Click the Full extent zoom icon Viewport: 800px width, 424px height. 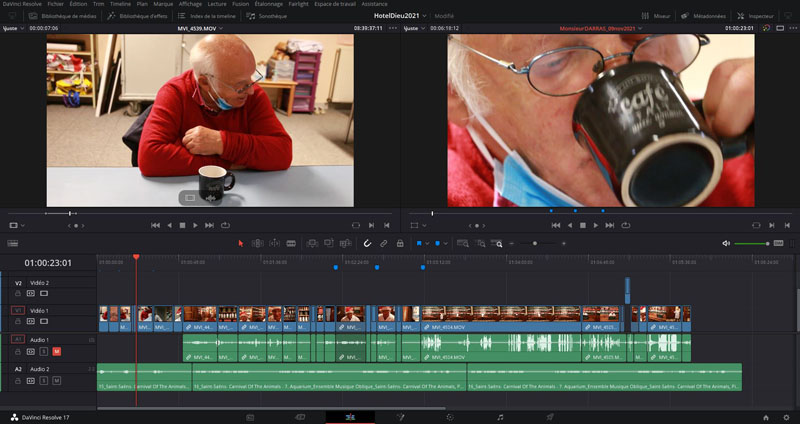point(463,243)
